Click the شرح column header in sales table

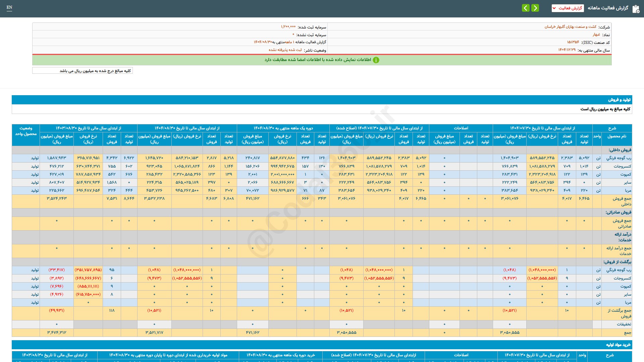point(612,128)
